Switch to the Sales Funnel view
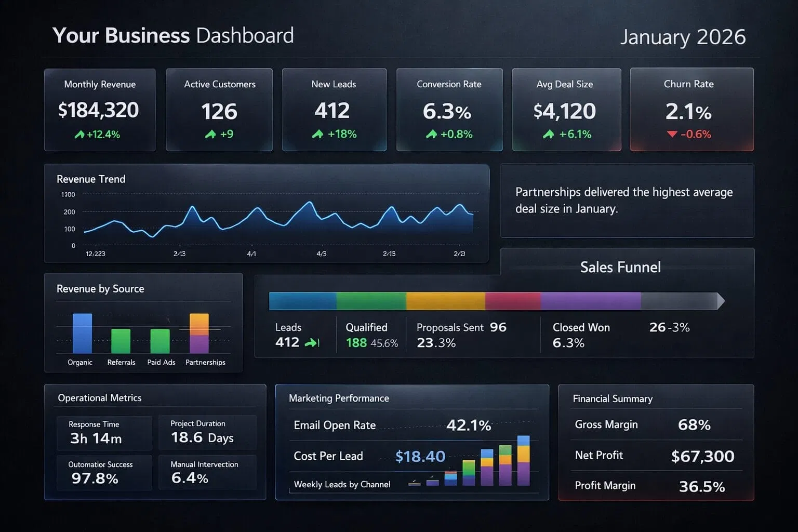798x532 pixels. pos(620,267)
